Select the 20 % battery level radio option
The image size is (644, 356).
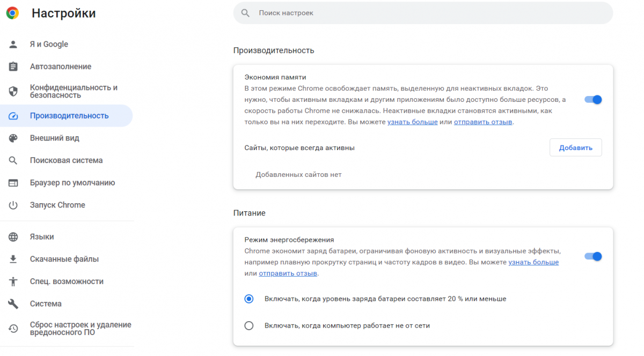tap(249, 299)
